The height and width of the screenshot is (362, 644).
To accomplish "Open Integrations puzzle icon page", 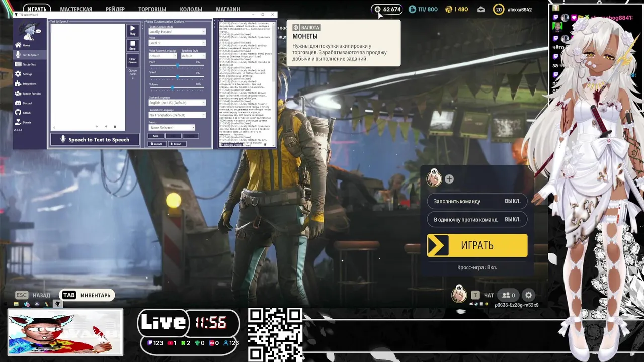I will click(29, 84).
